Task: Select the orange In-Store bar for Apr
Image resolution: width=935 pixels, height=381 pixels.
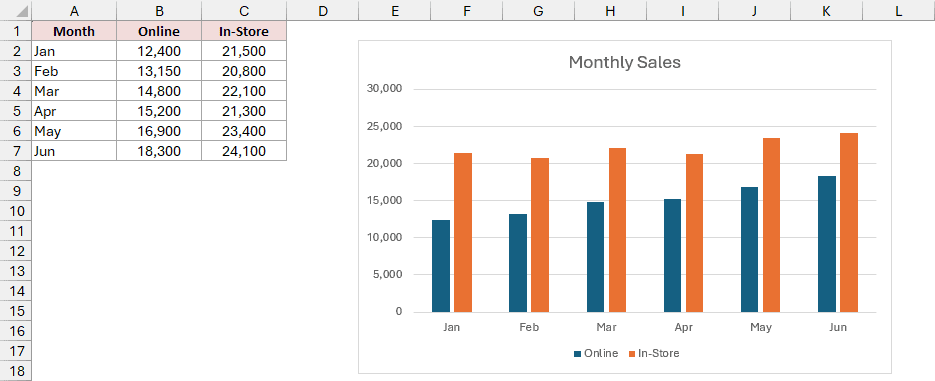Action: pos(694,233)
